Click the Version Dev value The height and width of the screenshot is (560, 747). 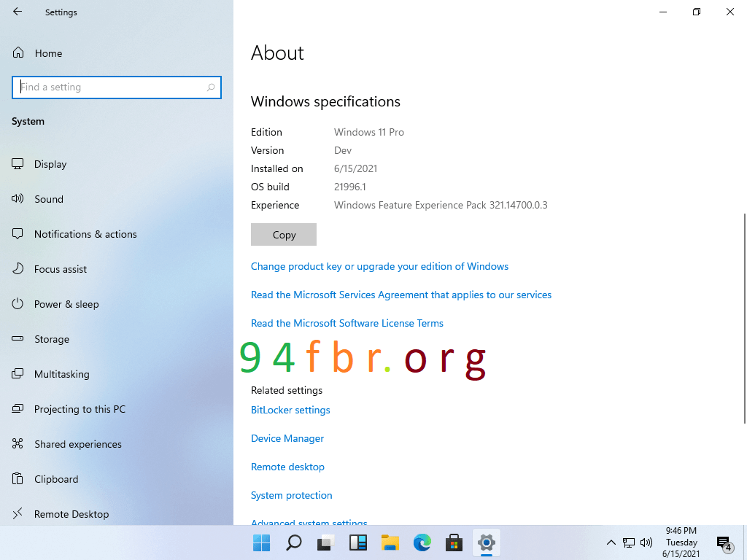click(343, 150)
